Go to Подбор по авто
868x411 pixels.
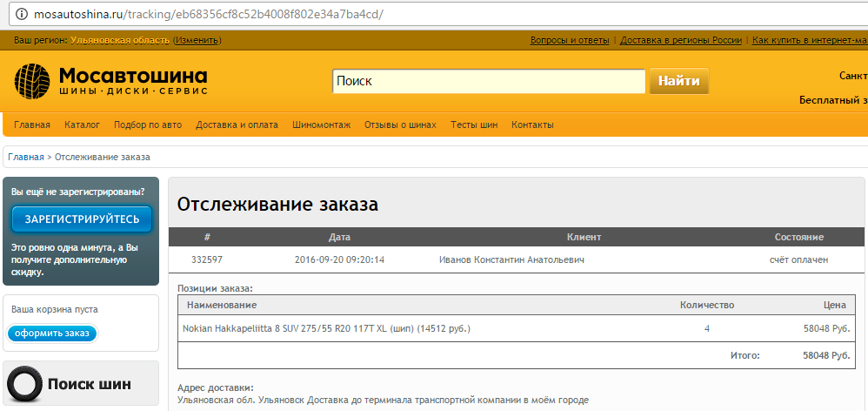coord(148,125)
